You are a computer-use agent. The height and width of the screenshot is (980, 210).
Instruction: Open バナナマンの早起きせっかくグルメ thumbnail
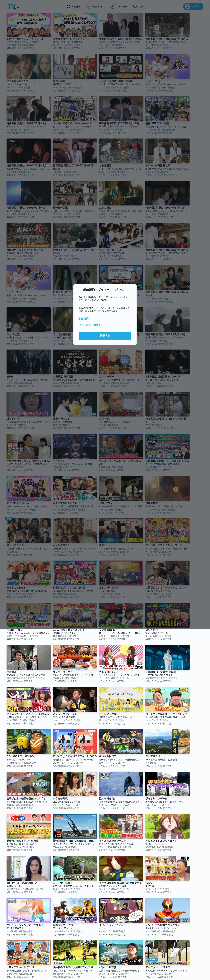[167, 700]
